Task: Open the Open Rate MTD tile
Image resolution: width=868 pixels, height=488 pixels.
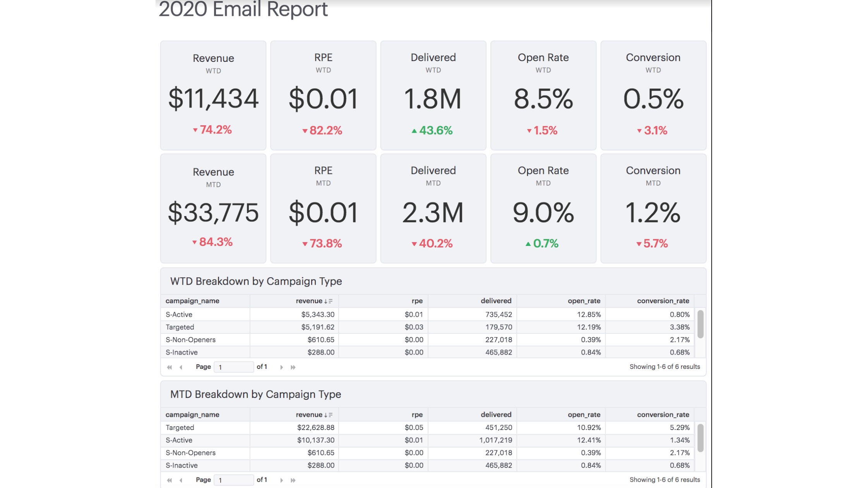Action: click(543, 209)
